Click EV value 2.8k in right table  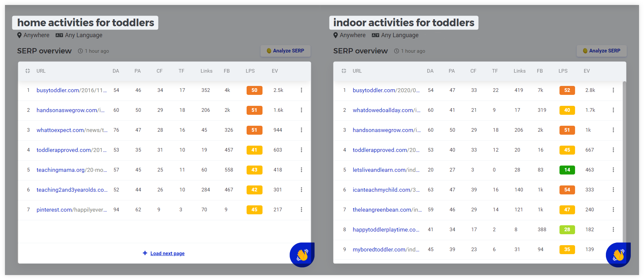point(590,90)
